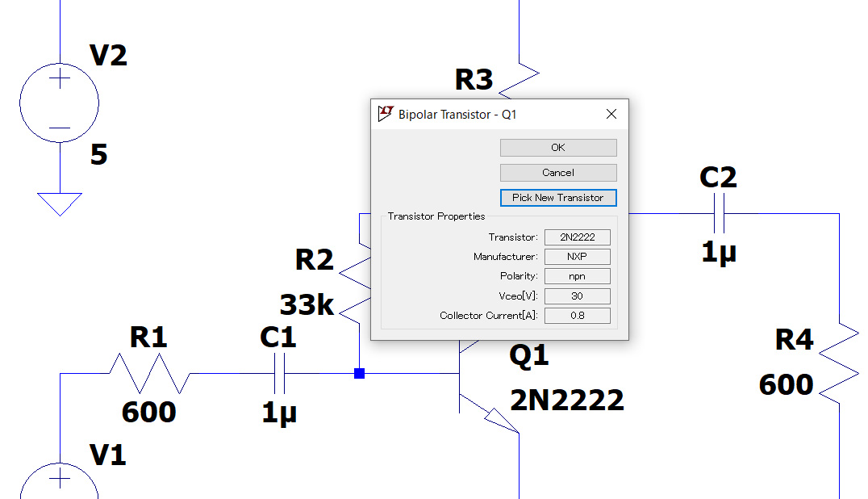Select the Collector Current field showing 0.8
The width and height of the screenshot is (868, 499).
[x=578, y=315]
